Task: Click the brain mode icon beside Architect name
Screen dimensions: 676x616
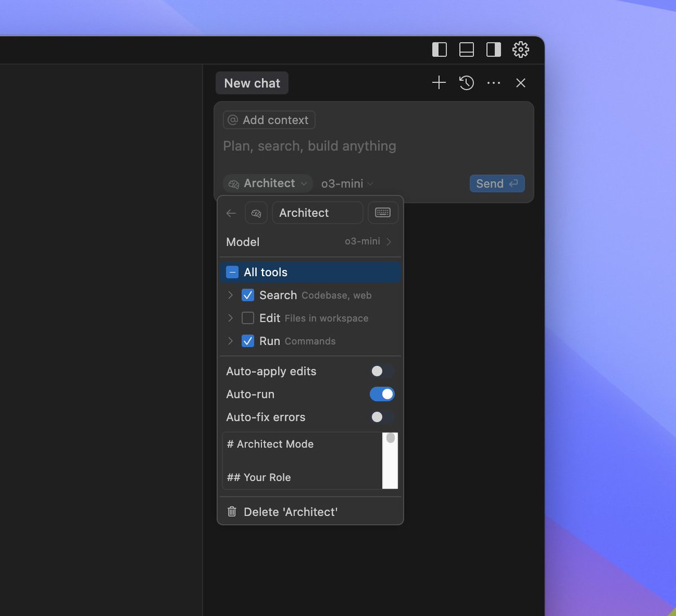Action: click(x=256, y=213)
